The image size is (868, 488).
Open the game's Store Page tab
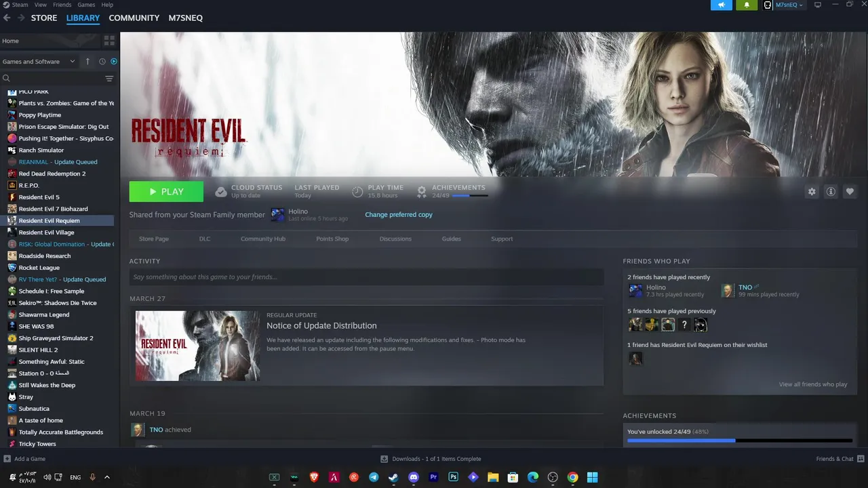point(154,239)
